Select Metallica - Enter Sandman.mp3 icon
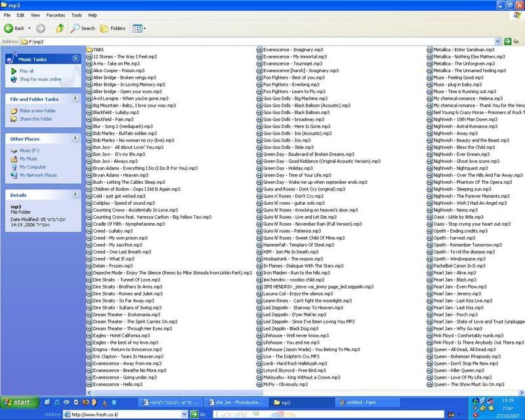 430,50
